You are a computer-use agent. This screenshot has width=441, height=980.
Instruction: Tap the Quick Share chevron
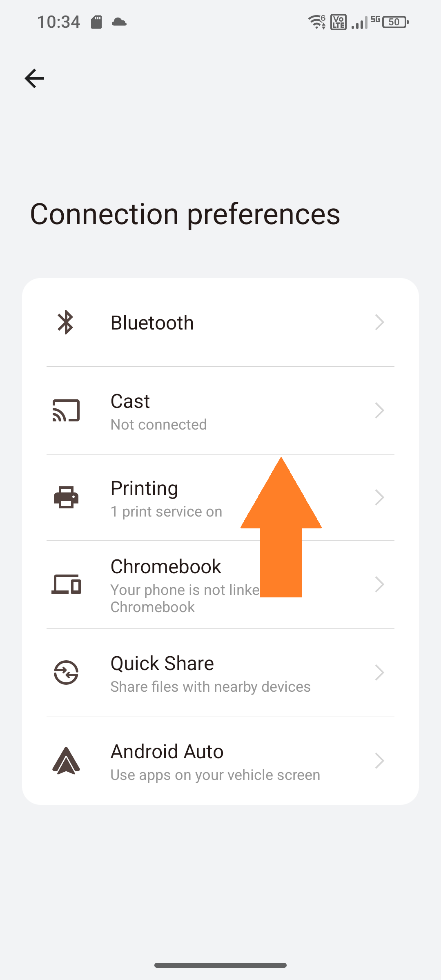coord(379,673)
